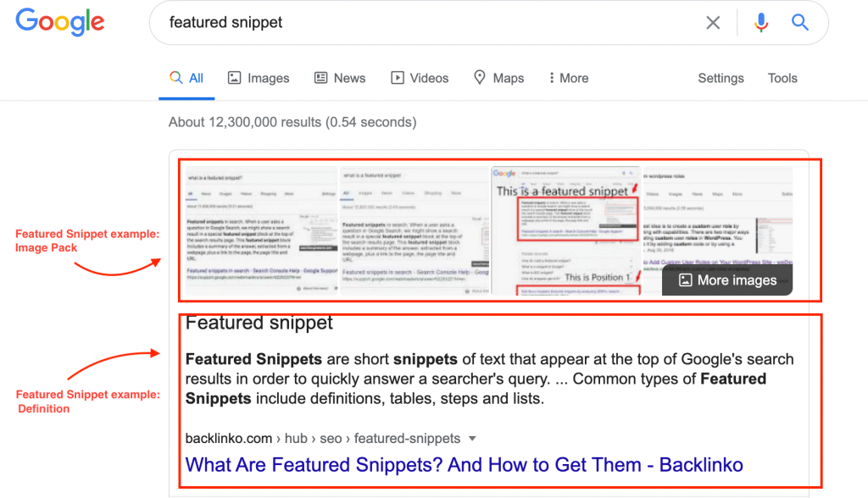Open the search Tools menu
This screenshot has width=868, height=498.
click(782, 78)
